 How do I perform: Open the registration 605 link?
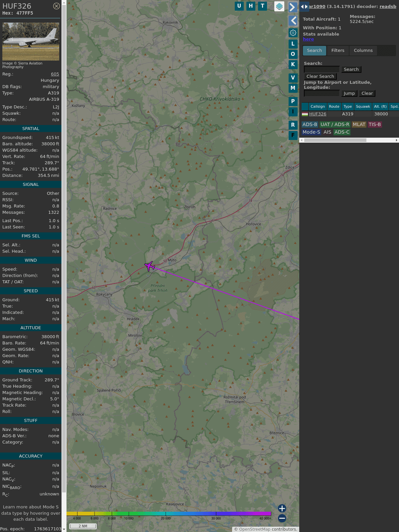55,74
